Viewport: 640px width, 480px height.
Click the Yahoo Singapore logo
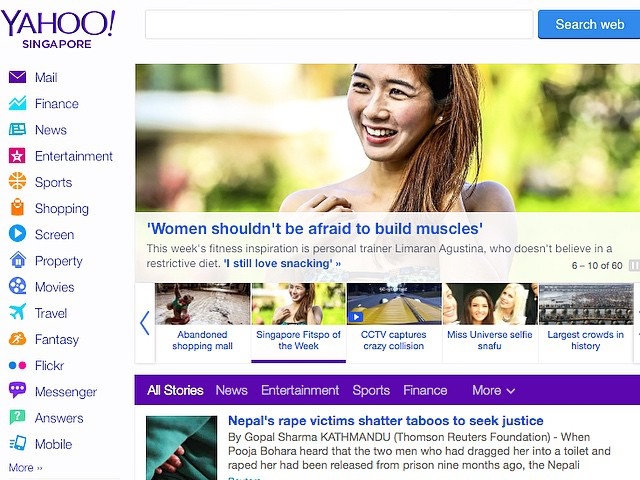(x=58, y=29)
